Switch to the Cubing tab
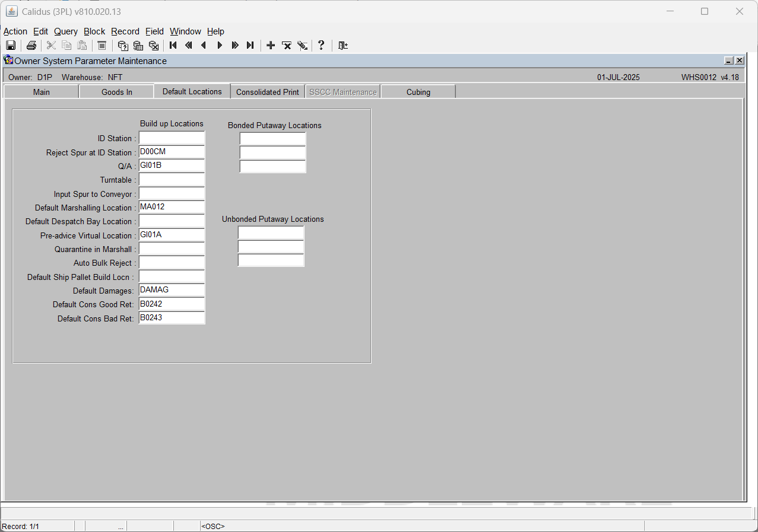The width and height of the screenshot is (758, 532). coord(418,92)
